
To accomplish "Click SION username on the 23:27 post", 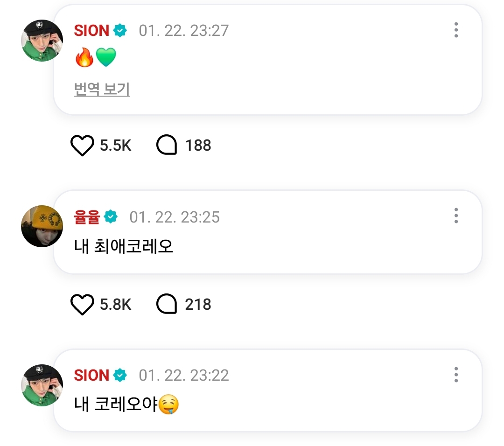I will (91, 31).
